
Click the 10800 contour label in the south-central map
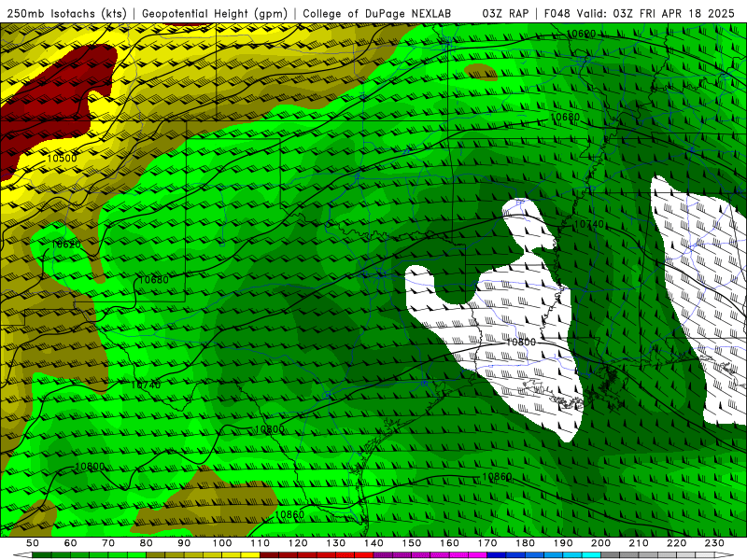pyautogui.click(x=270, y=429)
